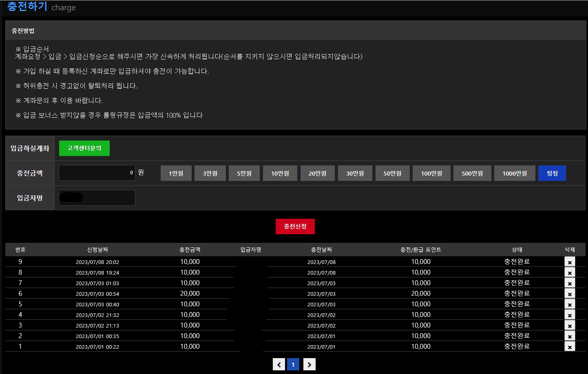Delete charge record number 8

coord(570,273)
